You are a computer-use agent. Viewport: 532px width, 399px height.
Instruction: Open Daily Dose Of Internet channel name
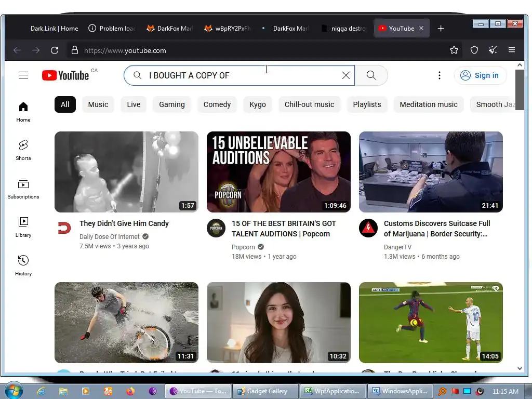click(109, 236)
